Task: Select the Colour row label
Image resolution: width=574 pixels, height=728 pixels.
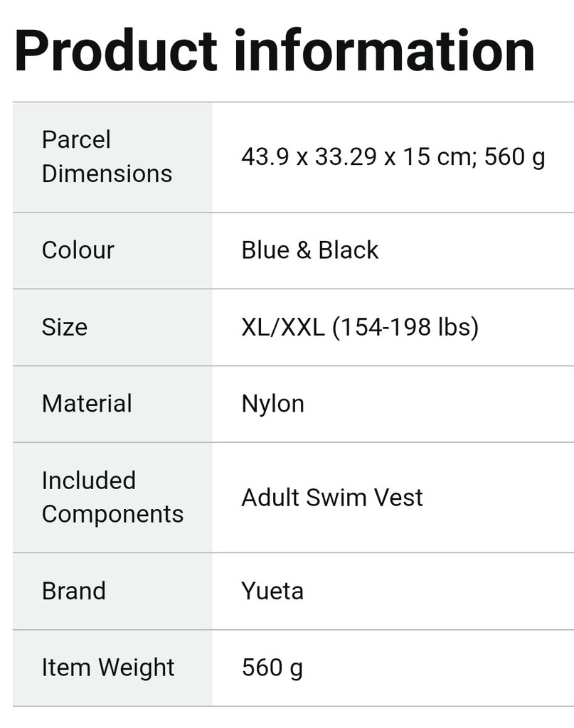Action: tap(78, 250)
